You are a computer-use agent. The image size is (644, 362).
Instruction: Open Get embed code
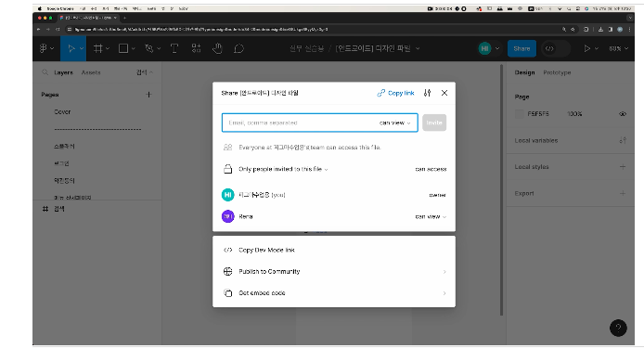(x=334, y=293)
